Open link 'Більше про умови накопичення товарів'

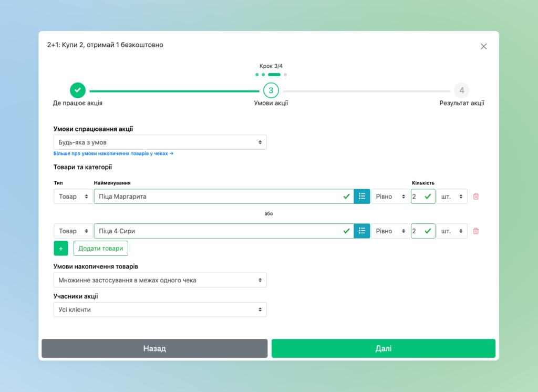click(x=113, y=154)
